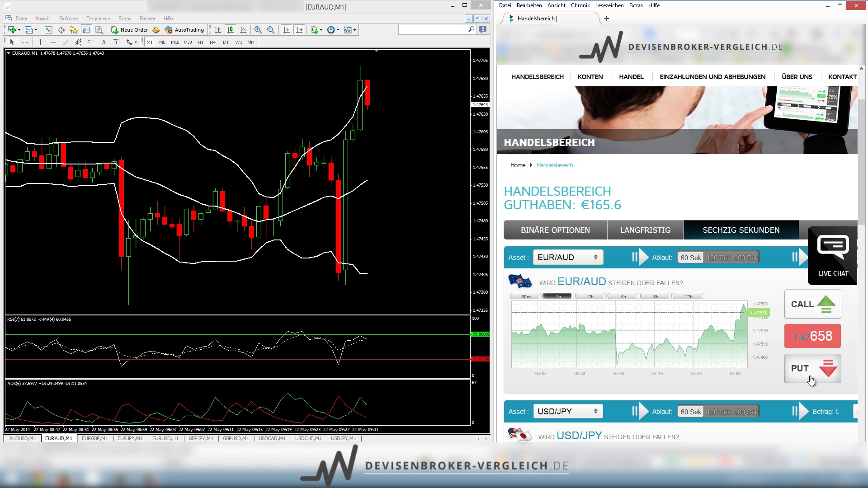This screenshot has height=488, width=868.
Task: Expand the chart templates dropdown arrow
Action: pyautogui.click(x=355, y=30)
